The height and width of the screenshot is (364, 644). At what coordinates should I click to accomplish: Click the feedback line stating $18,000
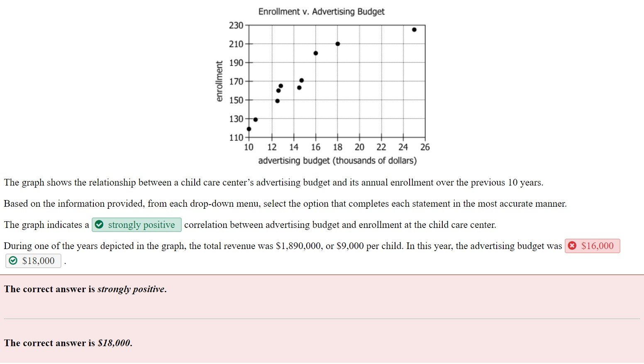click(68, 343)
